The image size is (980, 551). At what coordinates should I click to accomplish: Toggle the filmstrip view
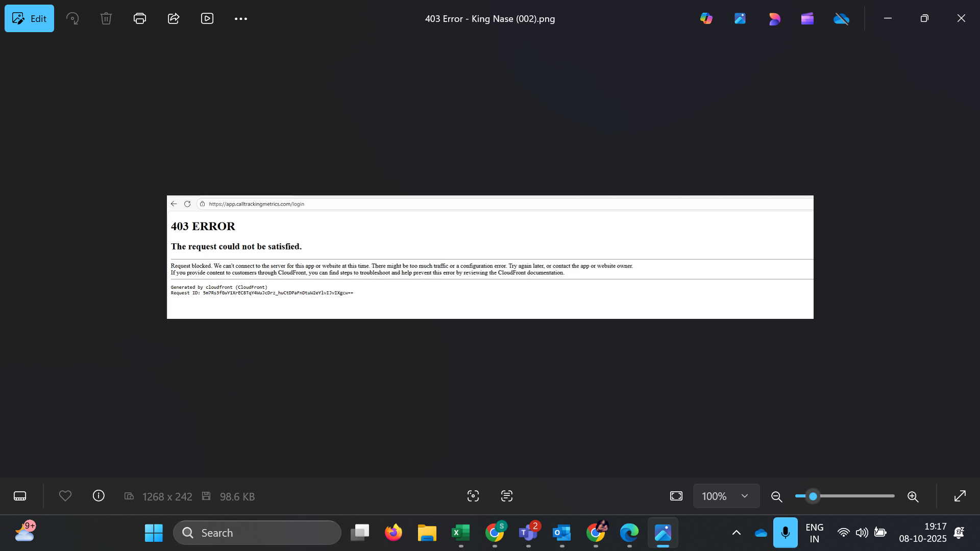[x=20, y=496]
